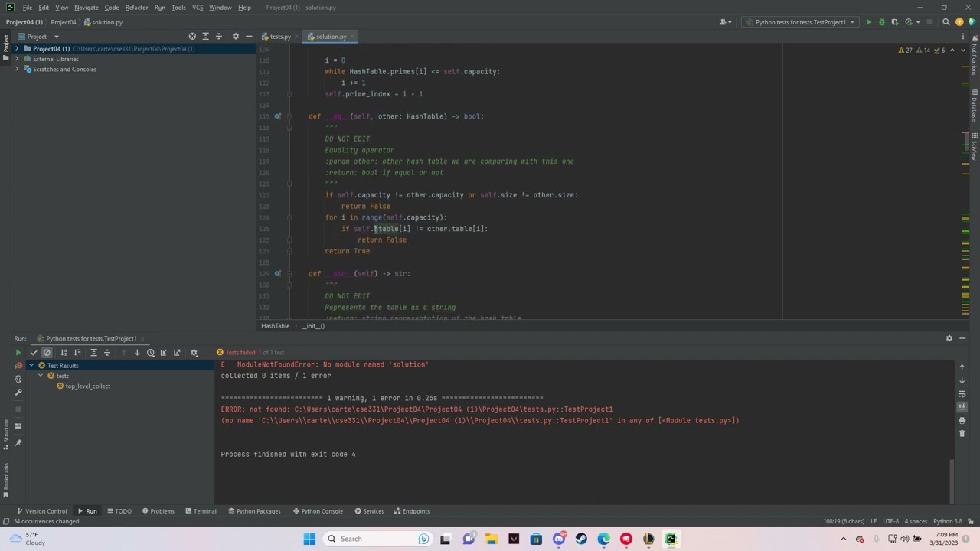Open the Navigate menu
This screenshot has height=551, width=980.
click(86, 8)
